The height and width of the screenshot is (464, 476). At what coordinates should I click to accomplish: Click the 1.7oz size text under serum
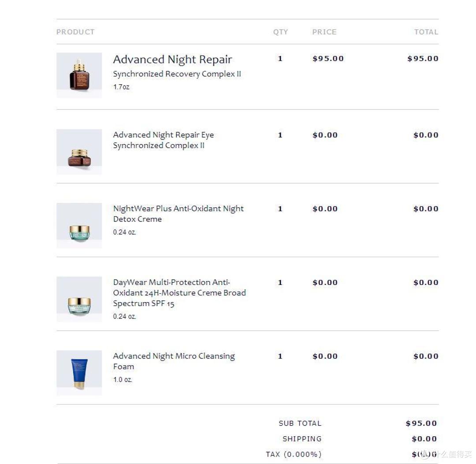(x=121, y=87)
